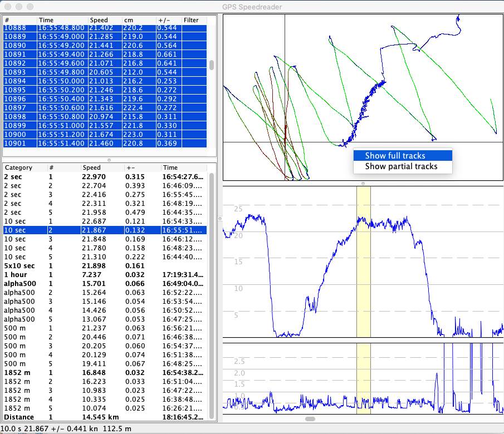Choose Show partial tracks option
This screenshot has width=504, height=434.
401,166
